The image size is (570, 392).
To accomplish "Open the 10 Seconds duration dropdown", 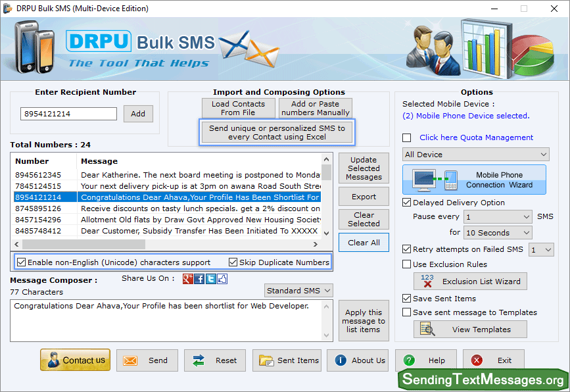I will [x=498, y=232].
